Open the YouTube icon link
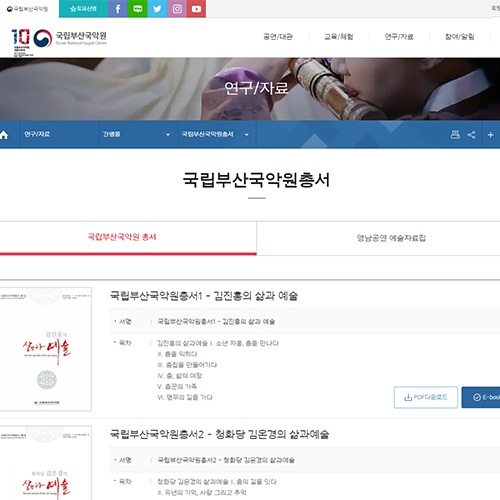The height and width of the screenshot is (500, 500). pos(196,9)
